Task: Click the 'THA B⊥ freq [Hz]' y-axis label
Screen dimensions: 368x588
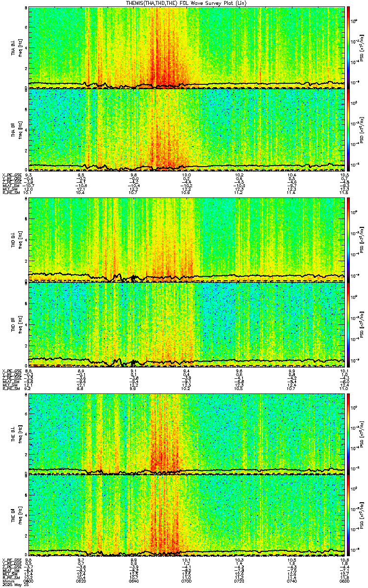Action: coord(16,48)
